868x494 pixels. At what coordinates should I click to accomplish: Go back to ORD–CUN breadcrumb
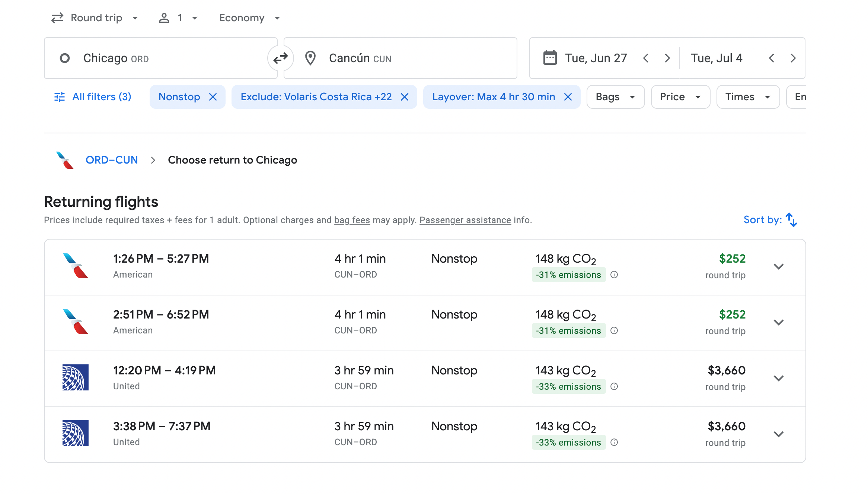tap(112, 160)
